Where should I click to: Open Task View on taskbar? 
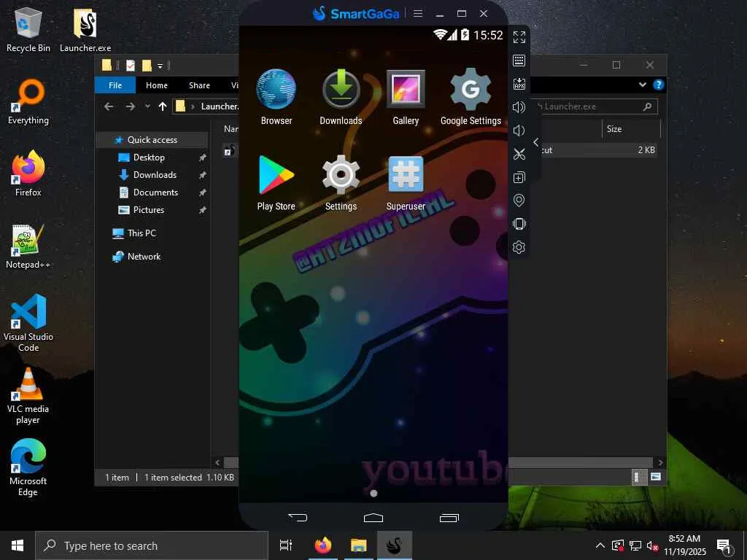pyautogui.click(x=286, y=545)
